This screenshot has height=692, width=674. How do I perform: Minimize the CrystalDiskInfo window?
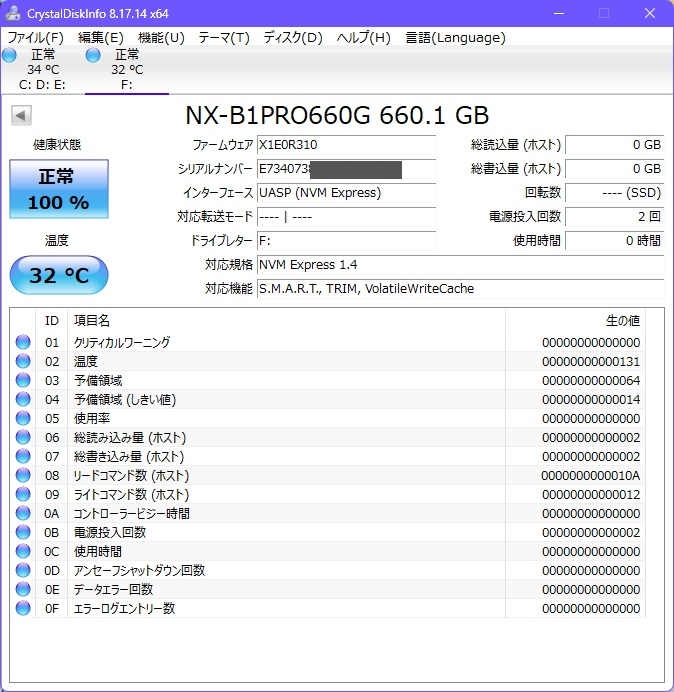click(559, 13)
